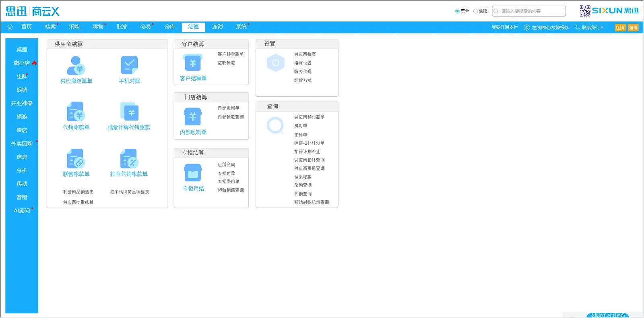Click the magnifier icon under 查询
The width and height of the screenshot is (644, 318).
pos(276,126)
